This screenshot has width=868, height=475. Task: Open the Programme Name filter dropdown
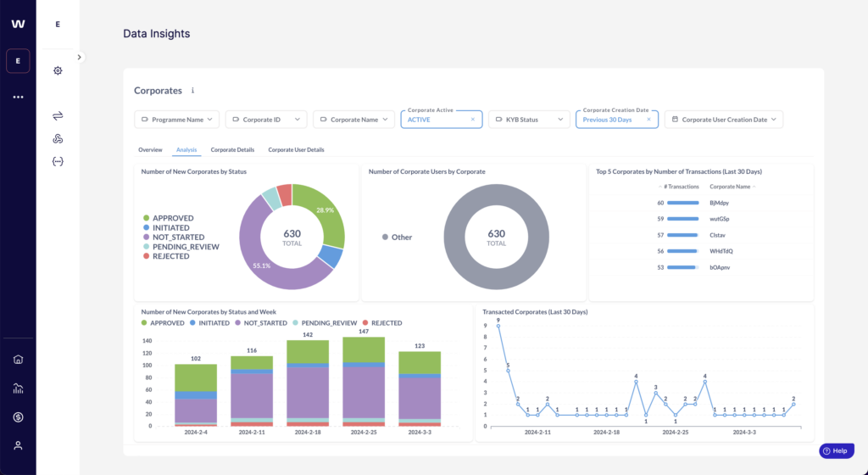(x=176, y=120)
